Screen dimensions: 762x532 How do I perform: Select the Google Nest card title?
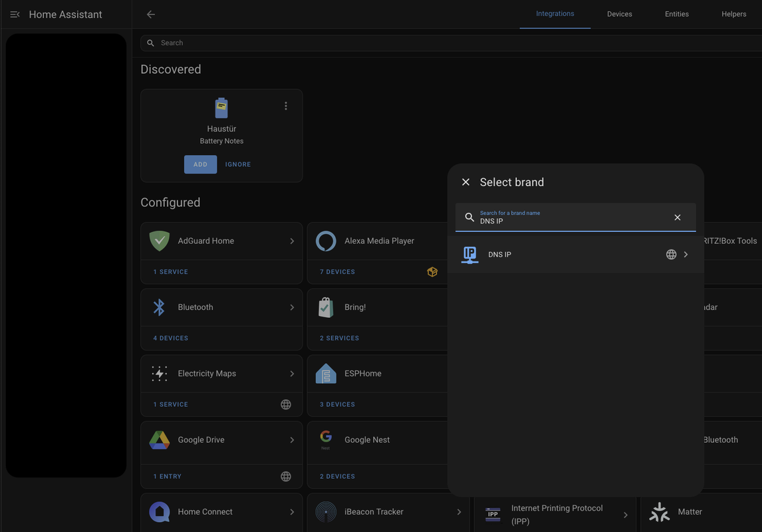(x=367, y=440)
